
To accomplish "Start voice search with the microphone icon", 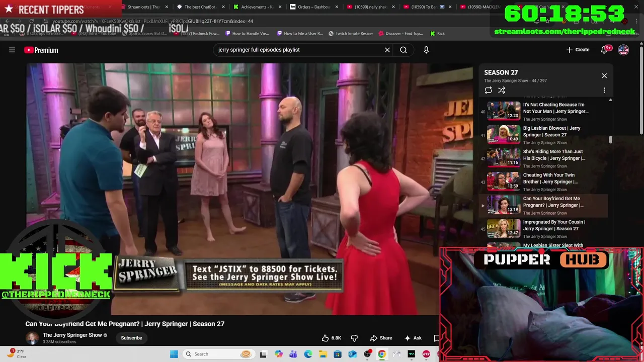I will [426, 50].
